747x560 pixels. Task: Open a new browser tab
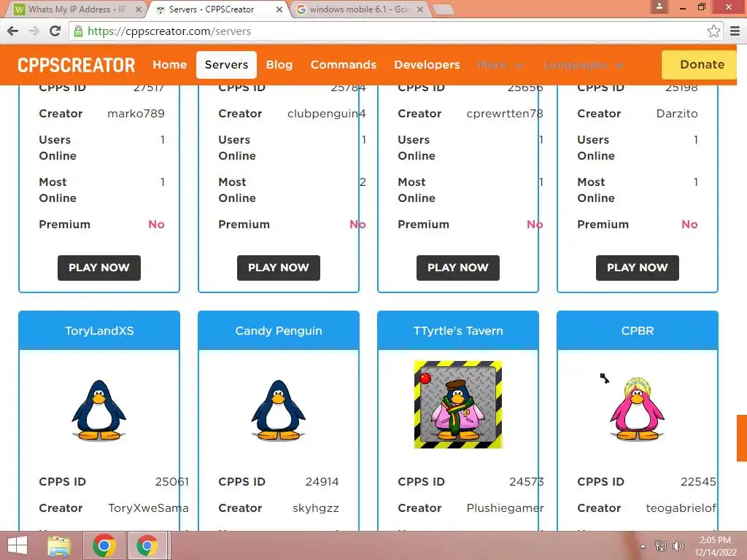[443, 9]
